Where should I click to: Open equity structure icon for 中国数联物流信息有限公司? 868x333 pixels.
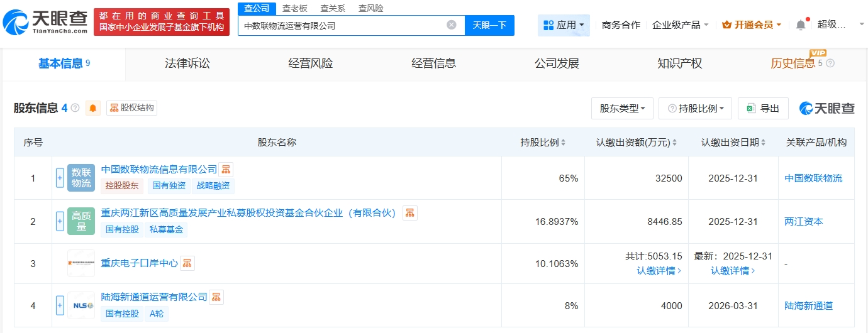pos(226,169)
